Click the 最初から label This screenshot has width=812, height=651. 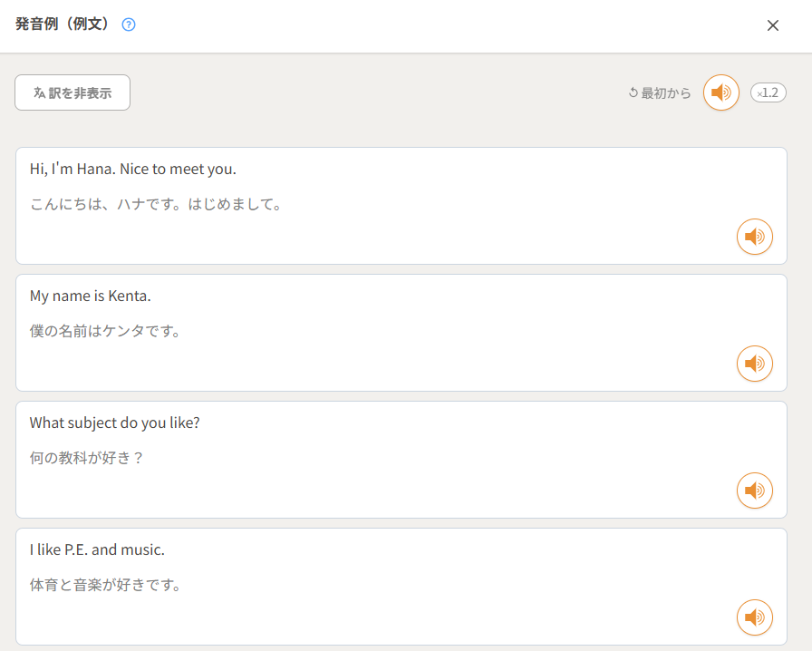666,92
